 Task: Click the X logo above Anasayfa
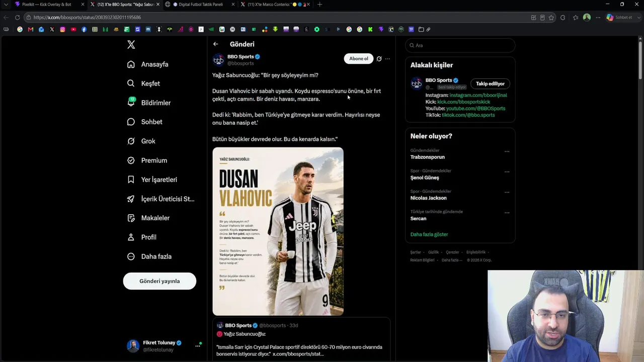click(x=131, y=45)
